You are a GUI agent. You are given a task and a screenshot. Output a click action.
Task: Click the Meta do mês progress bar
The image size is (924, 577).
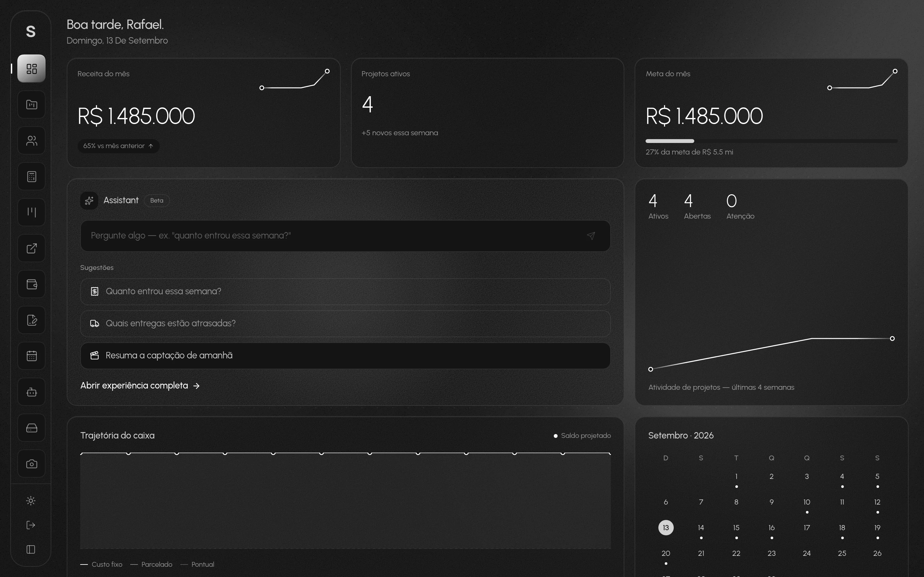(x=771, y=141)
